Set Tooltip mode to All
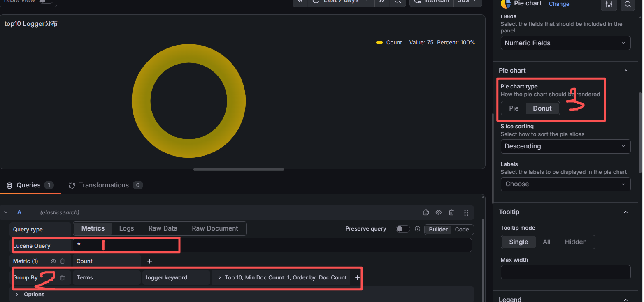The width and height of the screenshot is (644, 302). (x=546, y=242)
